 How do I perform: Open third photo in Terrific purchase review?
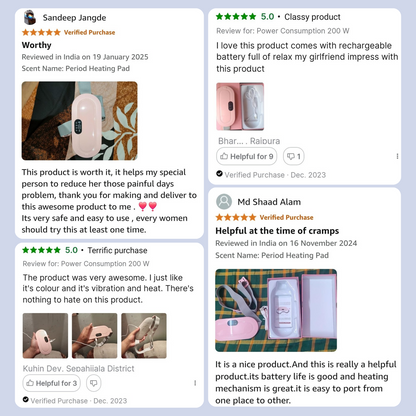(144, 336)
